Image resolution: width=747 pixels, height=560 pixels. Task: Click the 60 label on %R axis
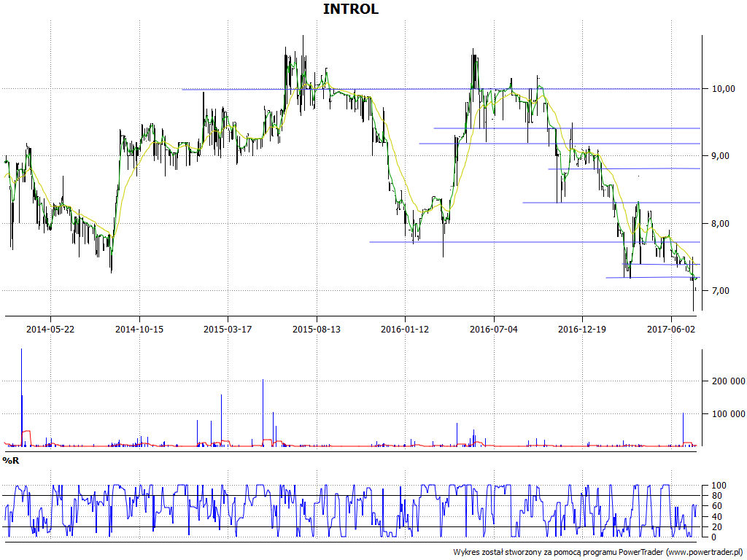[717, 506]
